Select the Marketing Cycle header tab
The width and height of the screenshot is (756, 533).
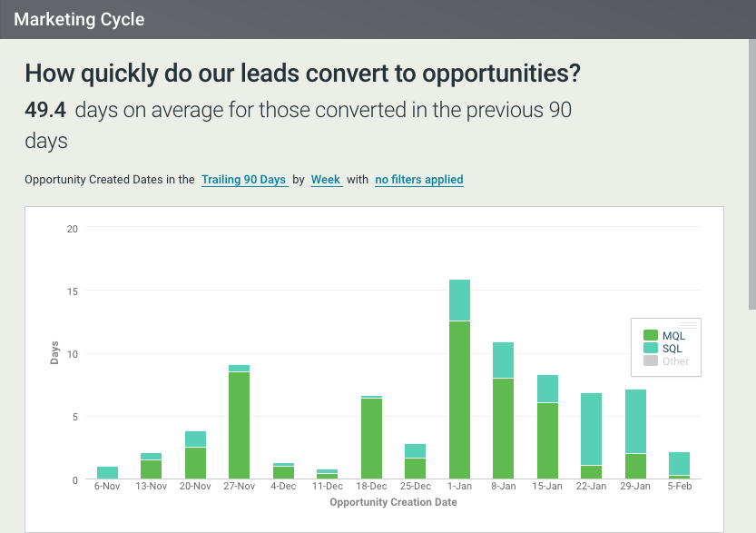click(x=79, y=19)
